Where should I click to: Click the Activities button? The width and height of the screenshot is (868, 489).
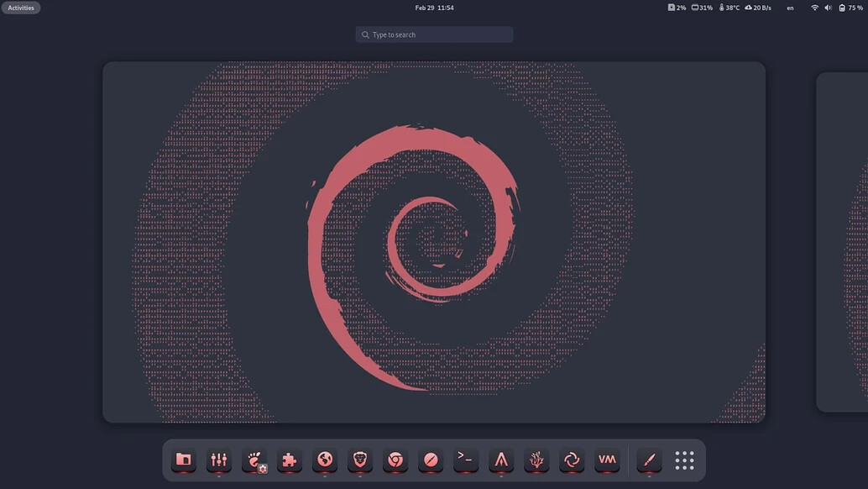click(x=21, y=8)
